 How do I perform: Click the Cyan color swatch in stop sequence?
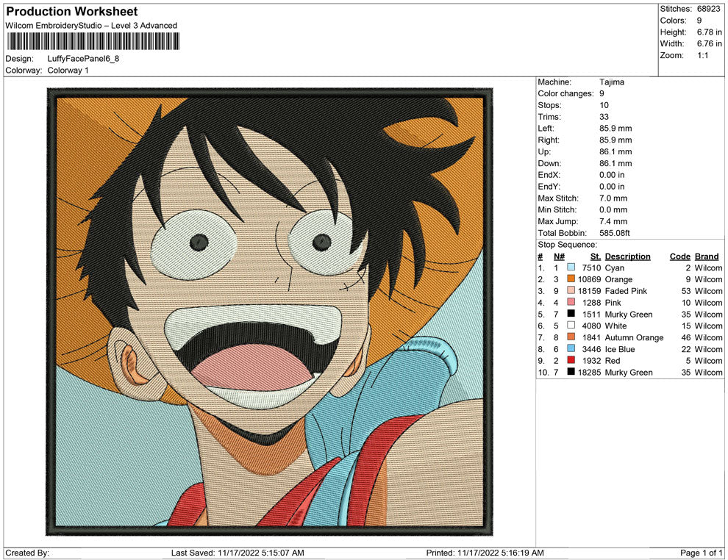[x=571, y=268]
